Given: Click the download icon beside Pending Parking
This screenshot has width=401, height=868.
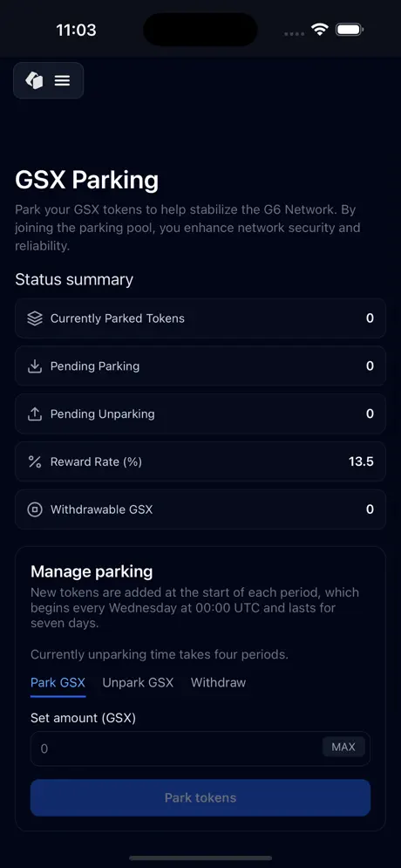Looking at the screenshot, I should click(35, 366).
